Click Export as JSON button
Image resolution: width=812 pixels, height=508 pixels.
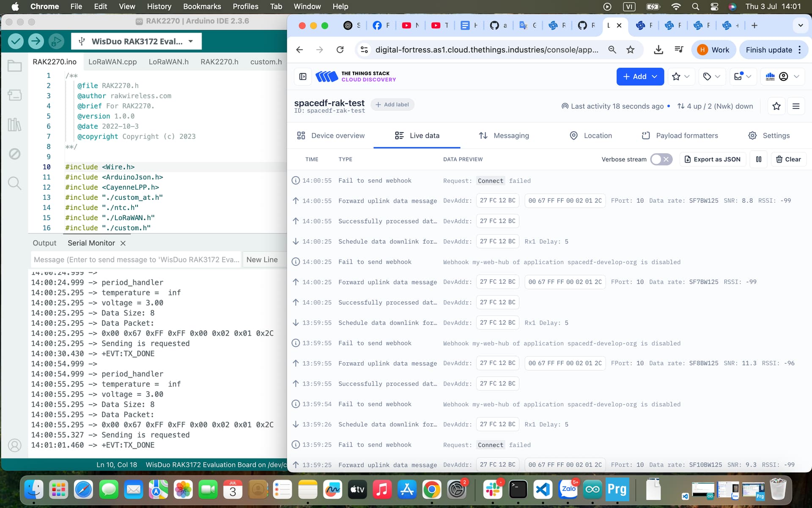tap(713, 159)
